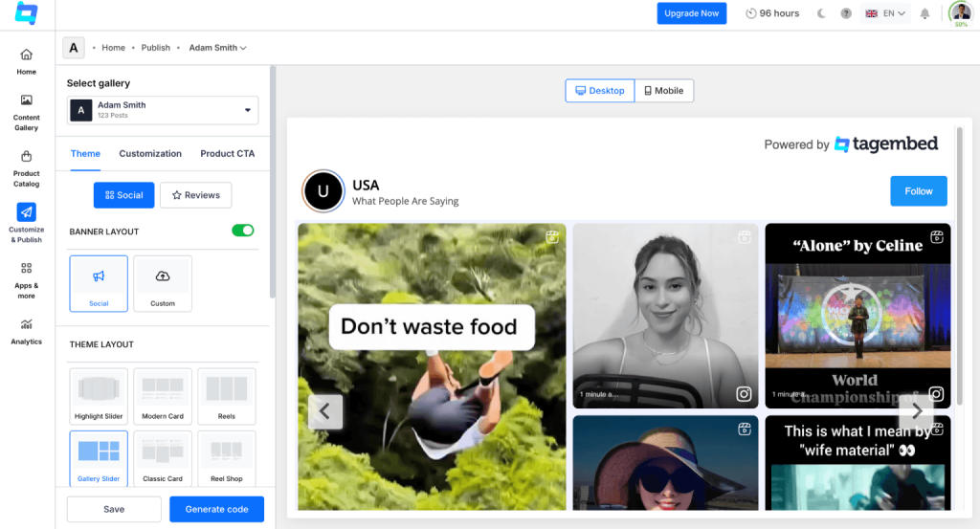Open Apps & more in the sidebar
Screen dimensions: 980x529
pyautogui.click(x=26, y=281)
